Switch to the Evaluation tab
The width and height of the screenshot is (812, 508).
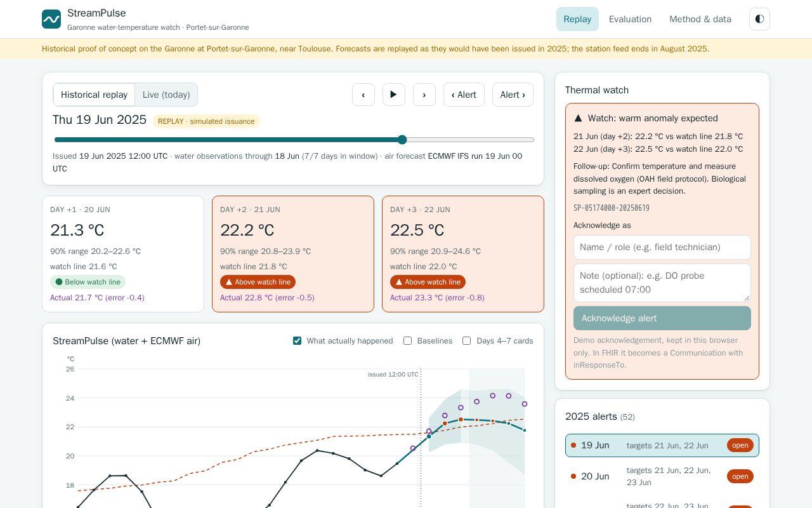click(630, 19)
